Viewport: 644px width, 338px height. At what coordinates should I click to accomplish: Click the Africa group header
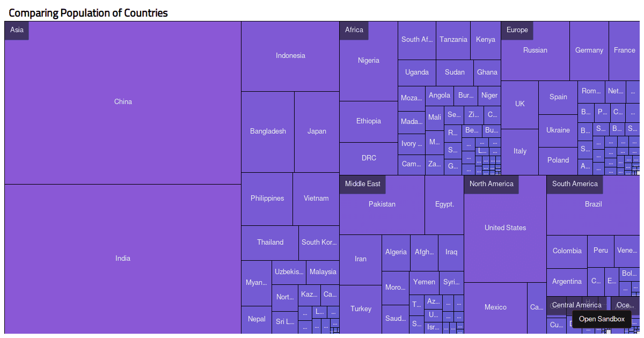[354, 30]
